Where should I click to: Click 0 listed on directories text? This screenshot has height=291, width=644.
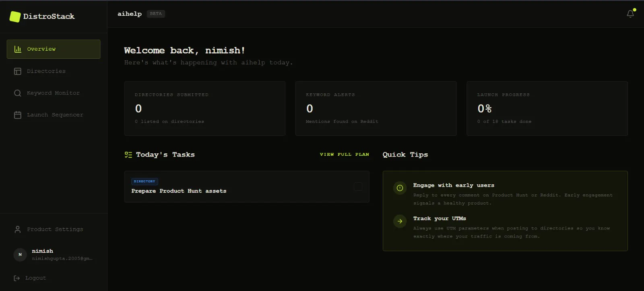[169, 122]
